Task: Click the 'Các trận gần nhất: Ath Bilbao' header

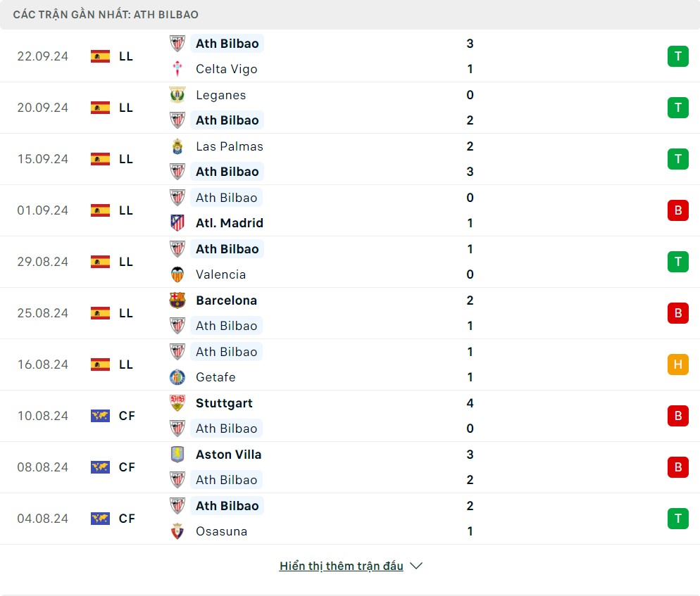Action: coord(106,15)
